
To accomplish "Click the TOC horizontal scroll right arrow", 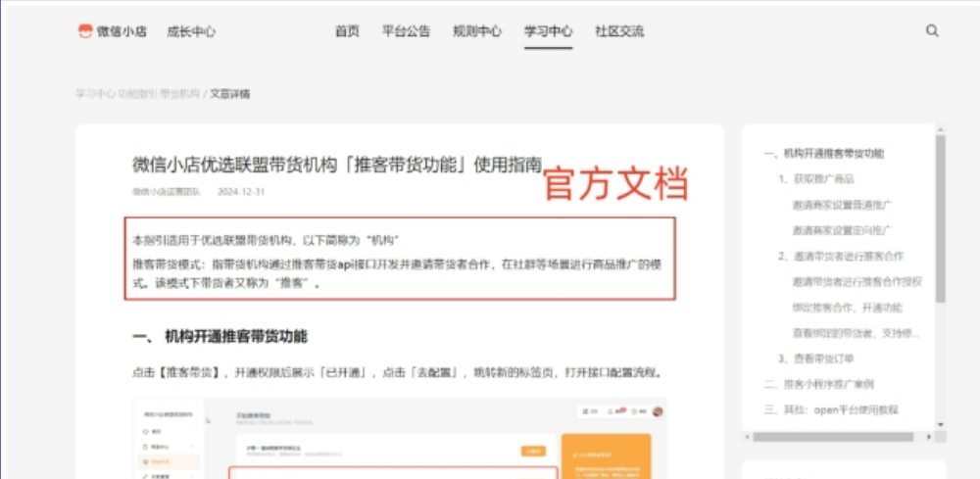I will point(929,437).
